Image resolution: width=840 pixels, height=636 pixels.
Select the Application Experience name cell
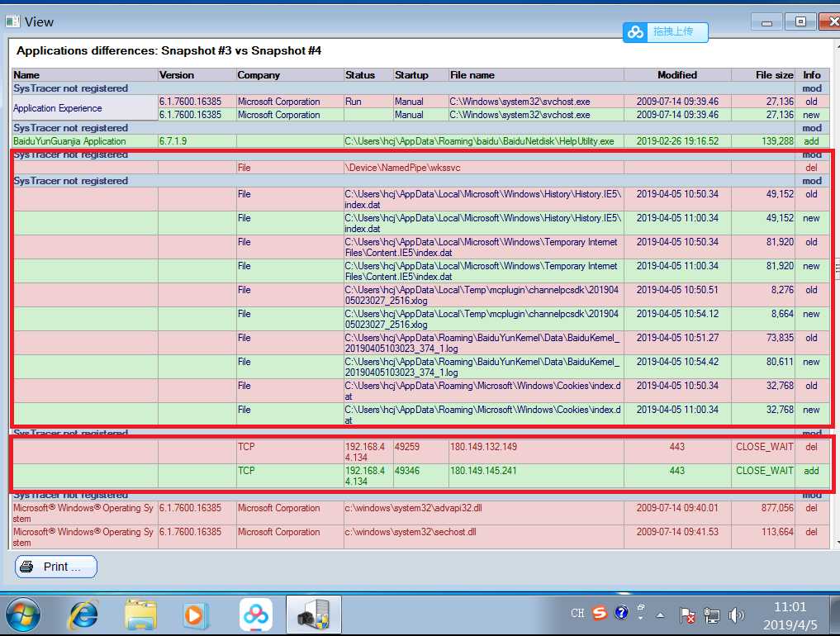click(x=84, y=107)
